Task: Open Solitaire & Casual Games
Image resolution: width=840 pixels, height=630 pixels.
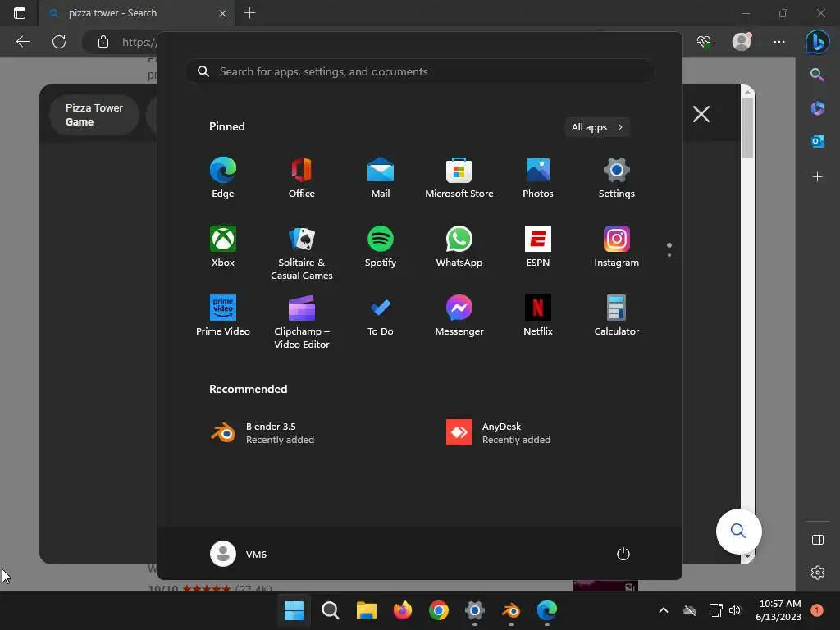Action: coord(302,253)
